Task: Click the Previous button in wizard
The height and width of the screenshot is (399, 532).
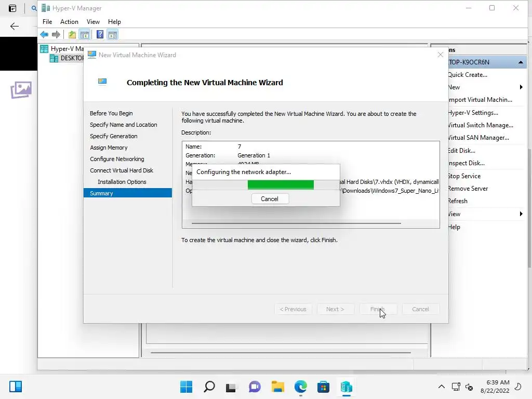Action: [x=293, y=309]
